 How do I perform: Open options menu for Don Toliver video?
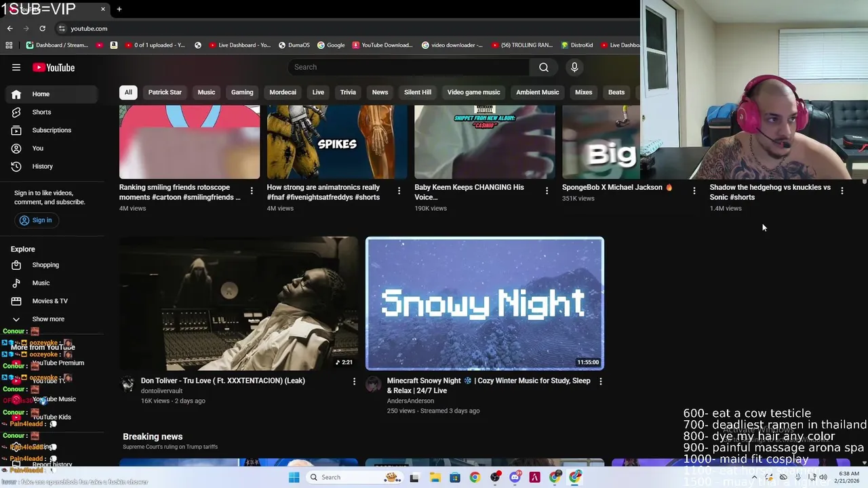coord(354,382)
